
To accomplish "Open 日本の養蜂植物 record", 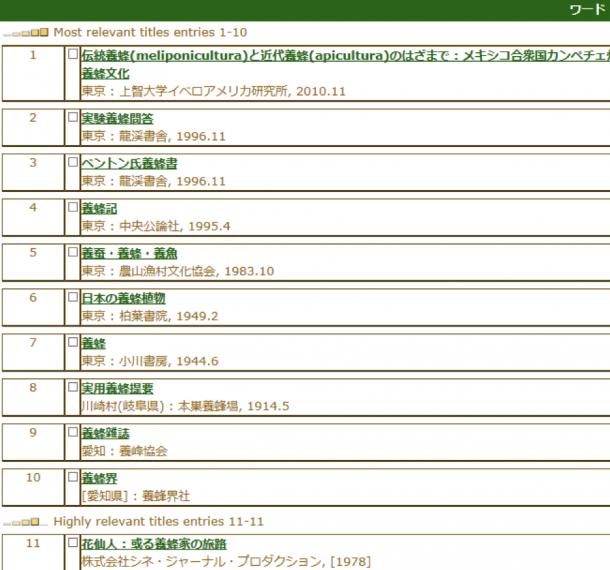I will click(x=123, y=298).
